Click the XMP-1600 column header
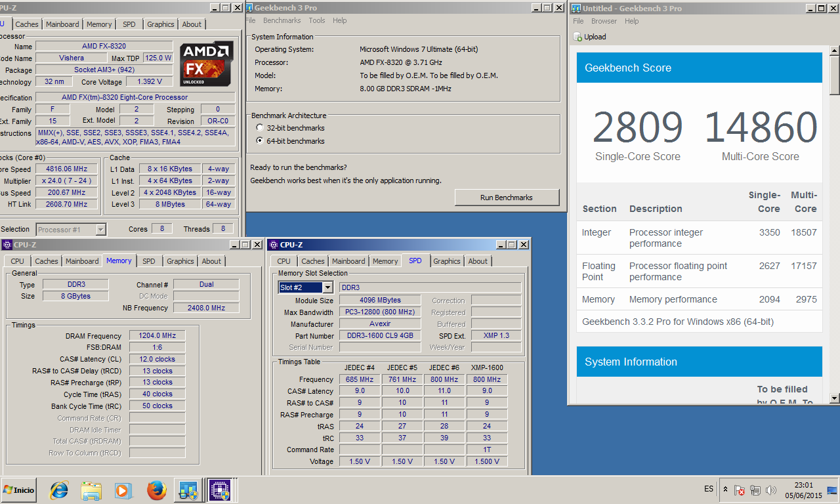The height and width of the screenshot is (504, 840). (487, 367)
